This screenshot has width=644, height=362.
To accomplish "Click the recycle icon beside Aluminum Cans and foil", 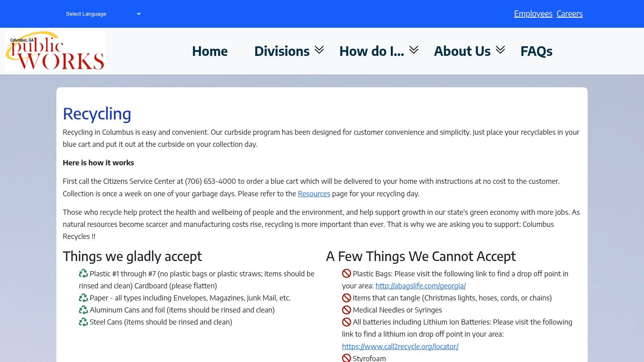I will click(83, 310).
